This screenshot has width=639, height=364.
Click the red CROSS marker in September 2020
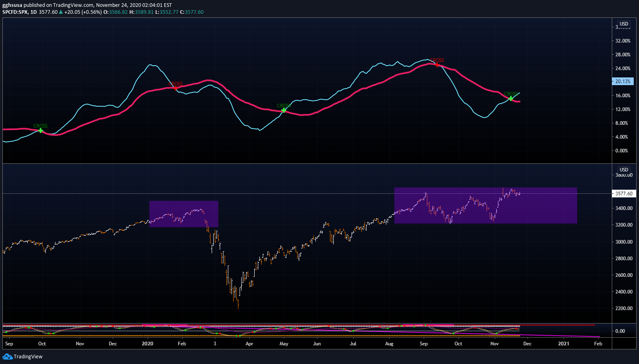[x=437, y=64]
